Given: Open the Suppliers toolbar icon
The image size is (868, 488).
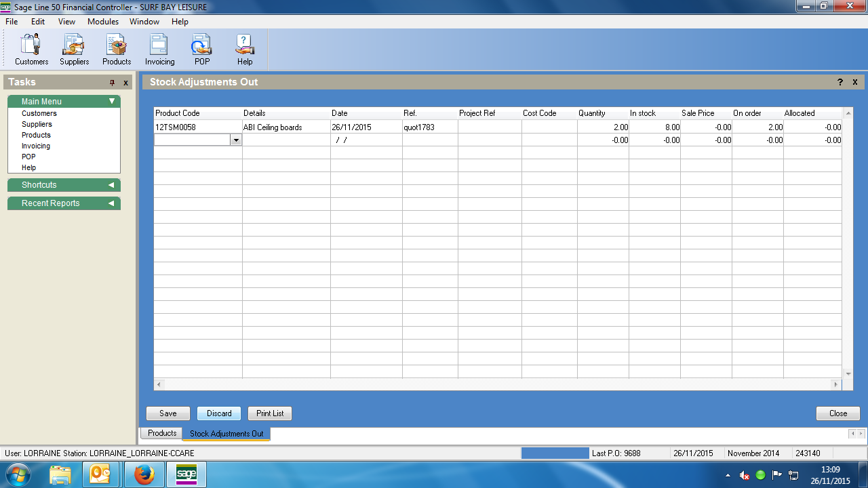Looking at the screenshot, I should click(x=74, y=49).
